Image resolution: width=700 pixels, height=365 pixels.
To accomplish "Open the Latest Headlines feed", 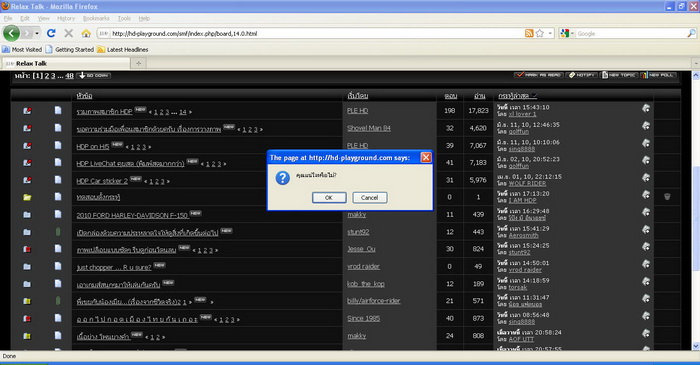I will click(123, 50).
